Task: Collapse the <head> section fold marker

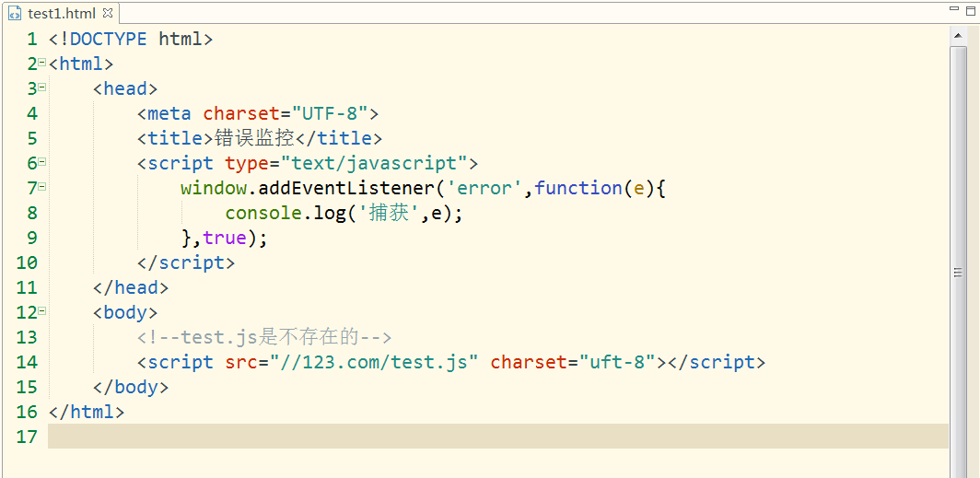Action: coord(42,87)
